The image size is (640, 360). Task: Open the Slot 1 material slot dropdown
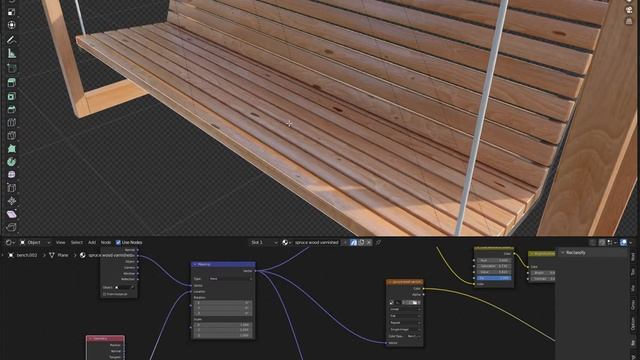click(264, 242)
